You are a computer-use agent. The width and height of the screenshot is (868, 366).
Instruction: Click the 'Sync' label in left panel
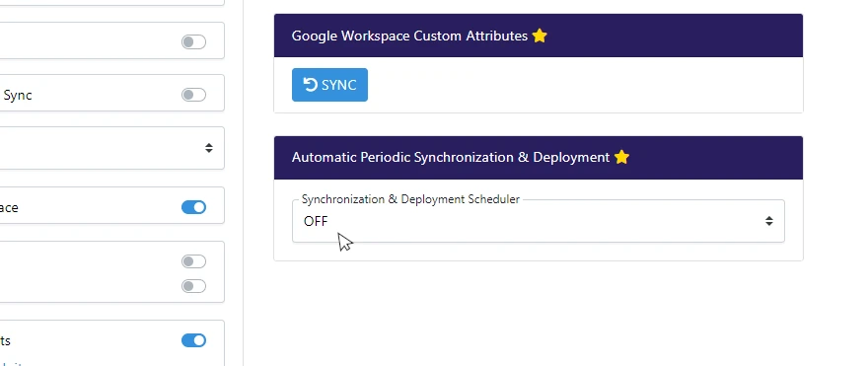pos(18,96)
